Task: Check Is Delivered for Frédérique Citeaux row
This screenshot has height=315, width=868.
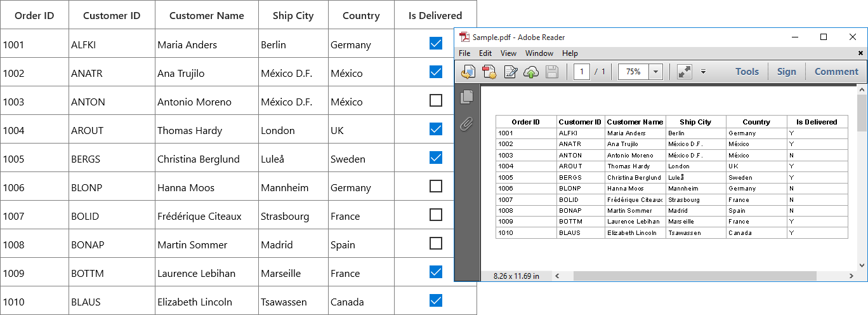Action: [436, 215]
